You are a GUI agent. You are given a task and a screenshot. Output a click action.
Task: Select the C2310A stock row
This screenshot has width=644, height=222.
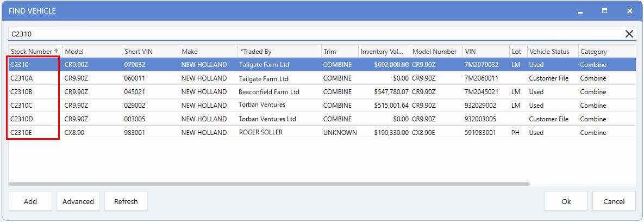pos(322,78)
